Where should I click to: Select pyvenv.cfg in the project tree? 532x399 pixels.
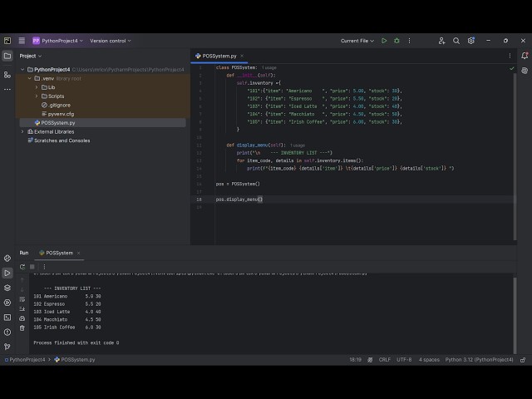(57, 114)
